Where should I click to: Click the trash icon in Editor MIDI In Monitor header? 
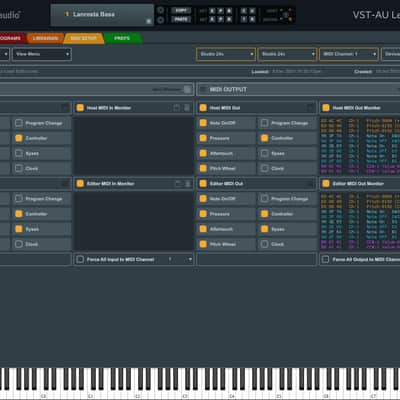pyautogui.click(x=188, y=184)
